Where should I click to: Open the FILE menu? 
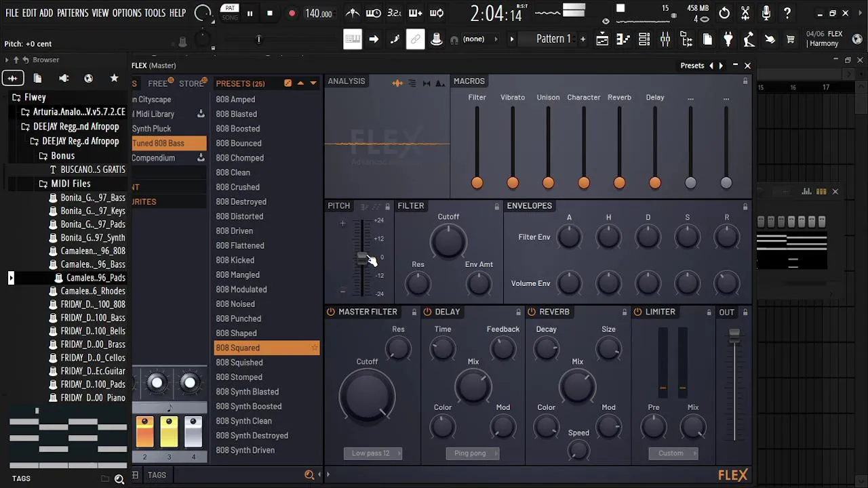(12, 13)
